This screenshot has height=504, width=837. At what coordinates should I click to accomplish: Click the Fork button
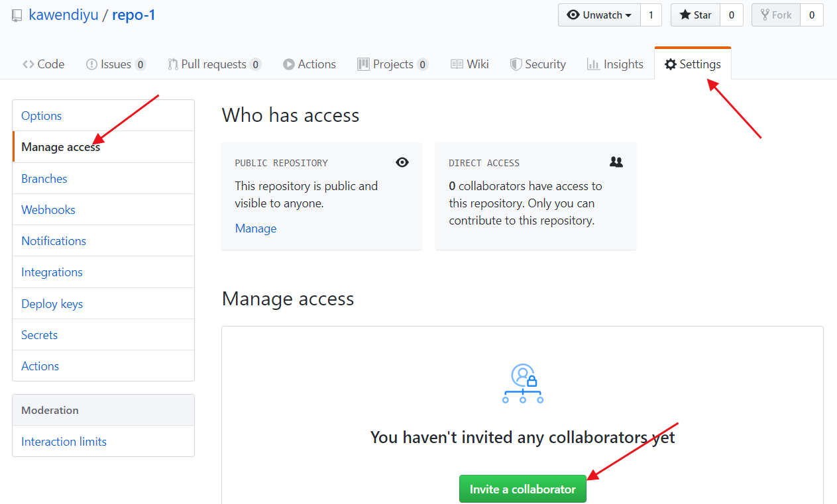point(775,15)
